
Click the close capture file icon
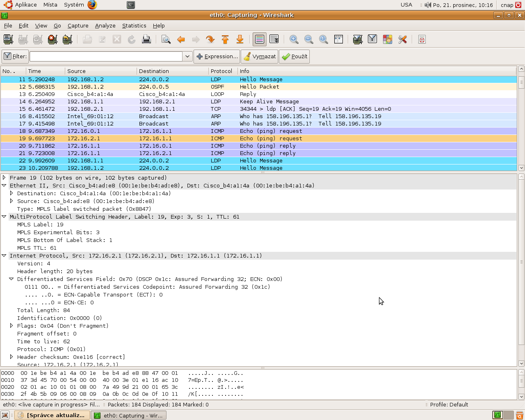[117, 39]
